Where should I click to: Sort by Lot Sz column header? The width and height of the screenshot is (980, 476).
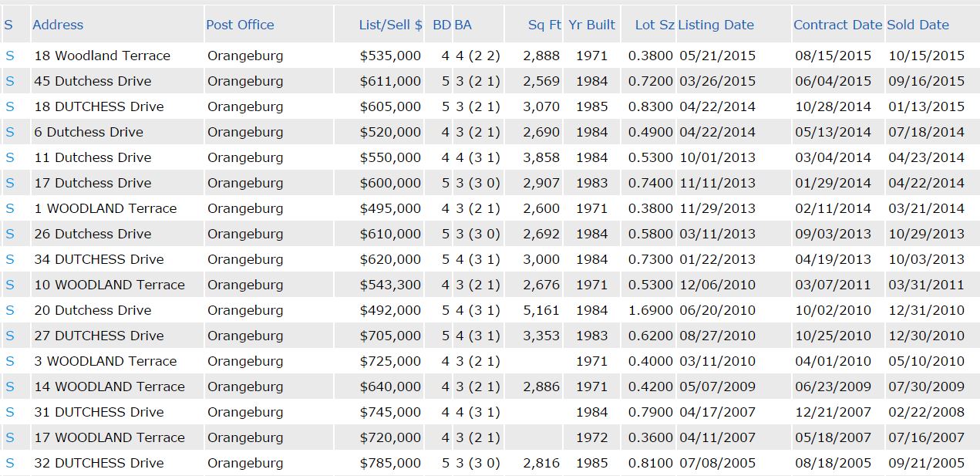pos(655,25)
